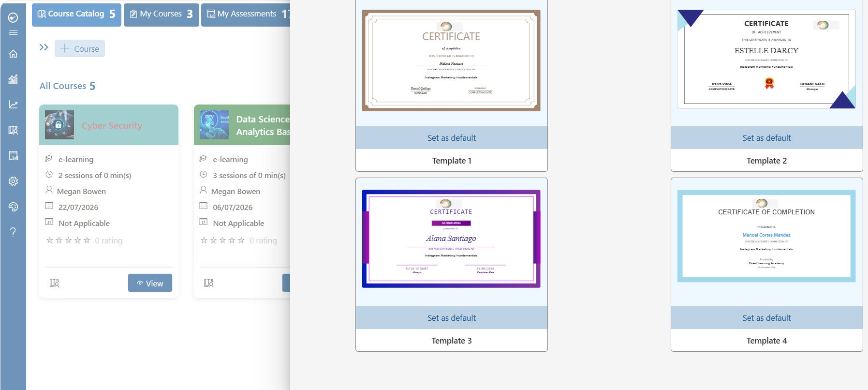
Task: Switch to the Course Catalog tab
Action: coord(76,14)
